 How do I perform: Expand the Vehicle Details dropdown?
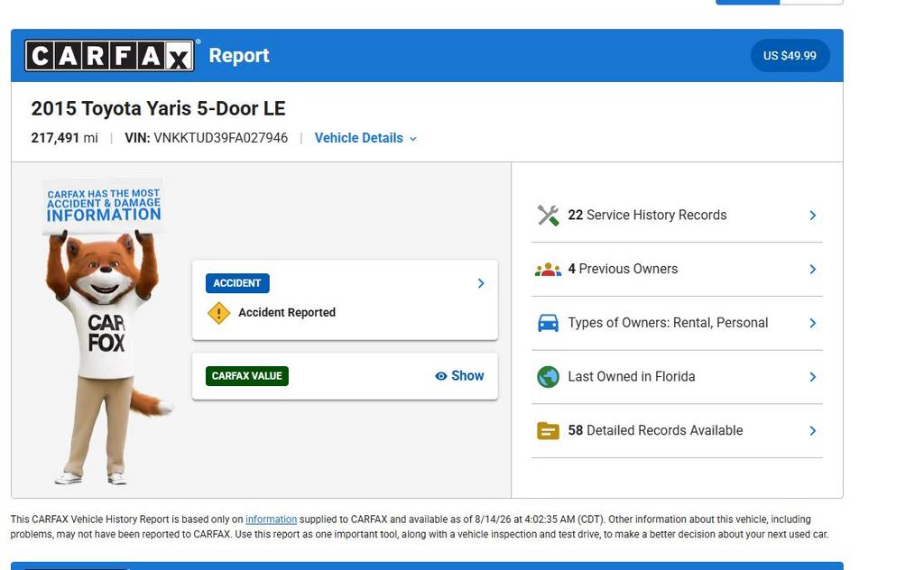pyautogui.click(x=365, y=138)
